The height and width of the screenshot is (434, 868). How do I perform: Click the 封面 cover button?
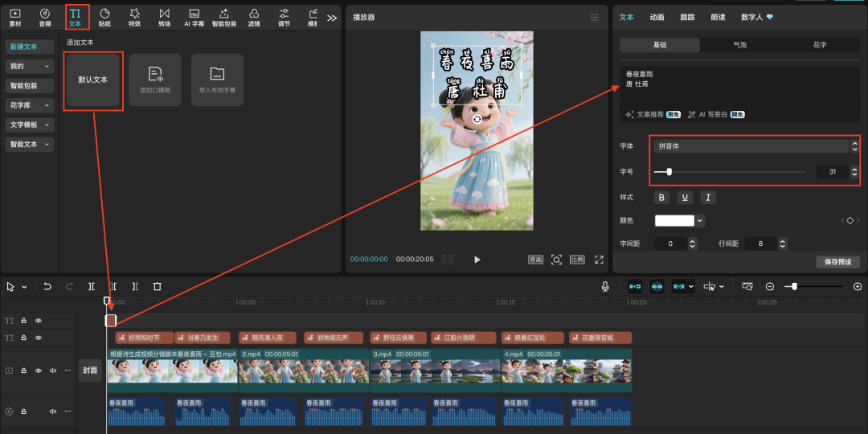[x=90, y=371]
